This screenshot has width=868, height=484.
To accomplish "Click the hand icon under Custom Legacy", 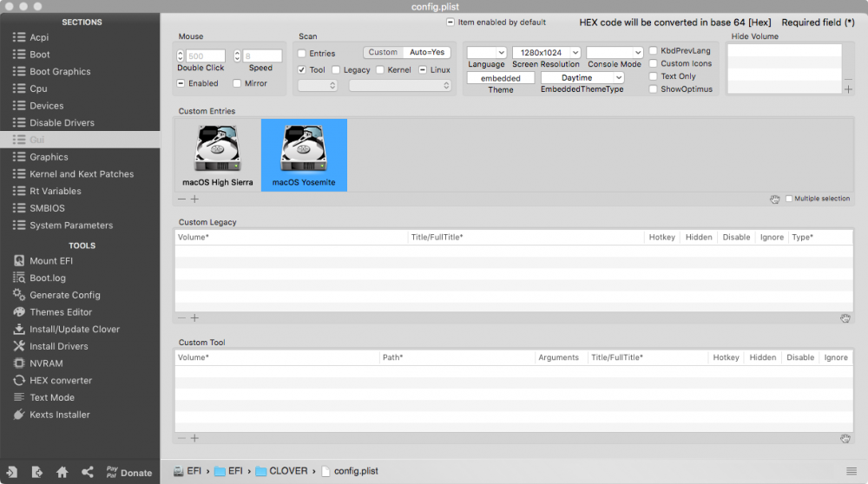I will point(845,318).
